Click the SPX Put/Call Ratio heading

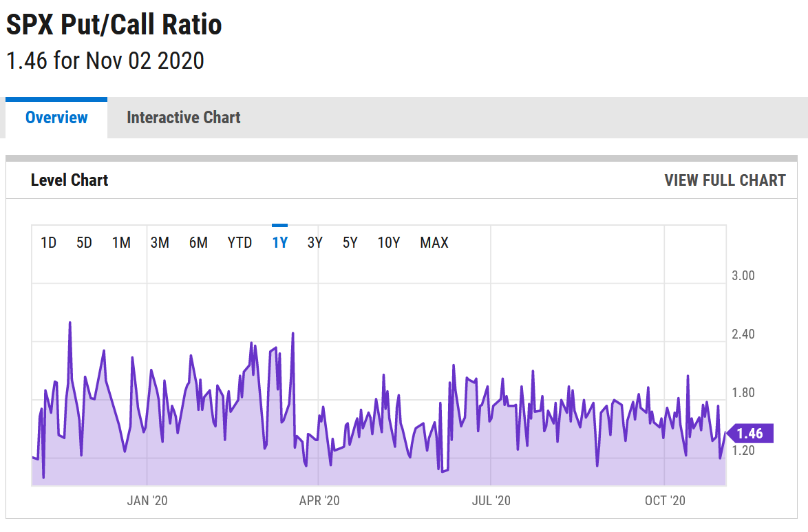pos(114,24)
